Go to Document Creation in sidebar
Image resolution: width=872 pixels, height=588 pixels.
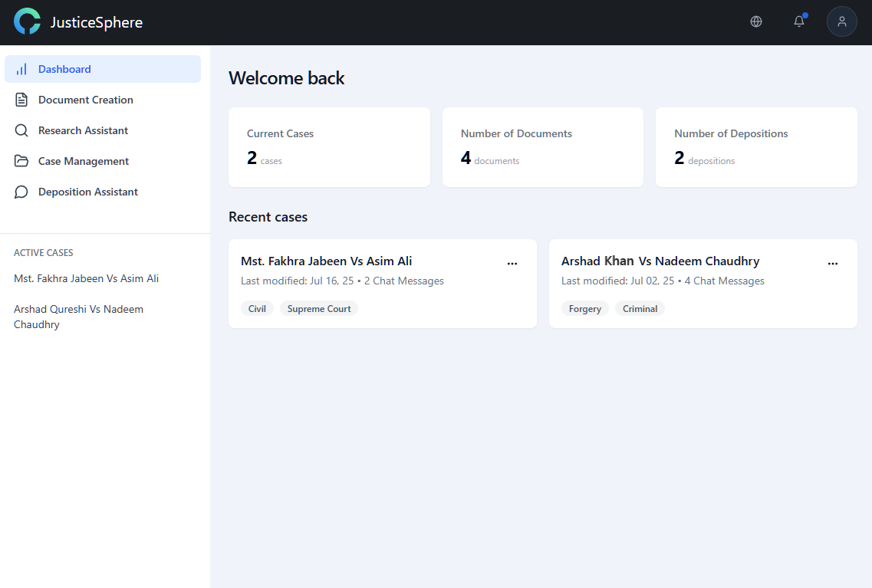coord(85,100)
